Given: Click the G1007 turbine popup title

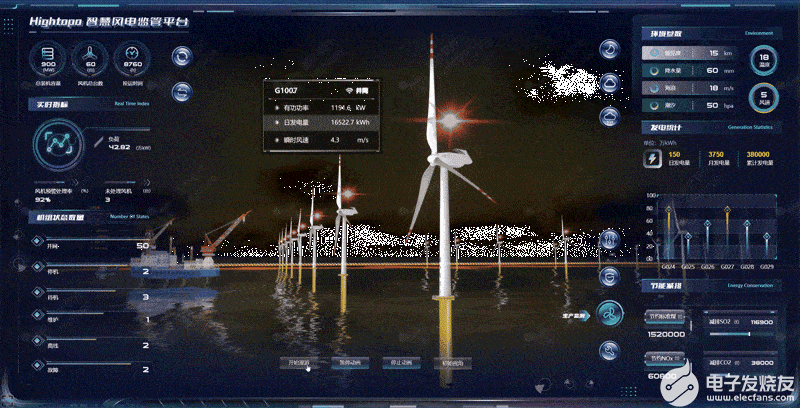Looking at the screenshot, I should (x=286, y=90).
